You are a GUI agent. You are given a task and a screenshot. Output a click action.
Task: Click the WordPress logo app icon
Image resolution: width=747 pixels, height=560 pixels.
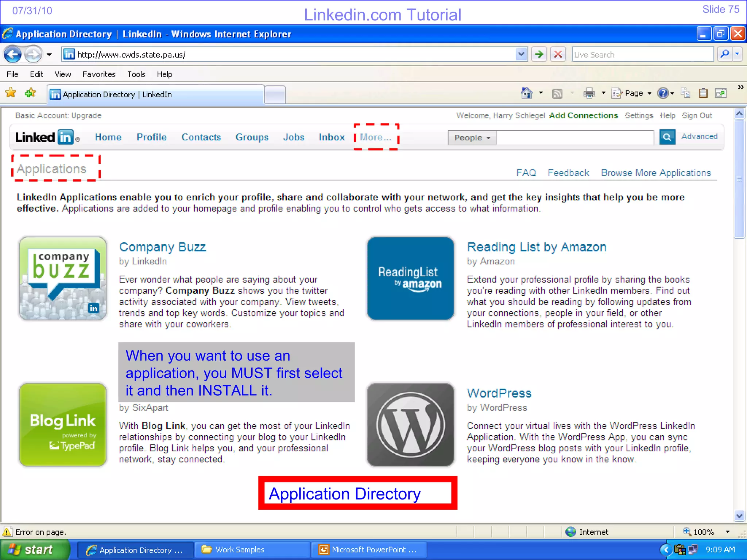pos(411,425)
